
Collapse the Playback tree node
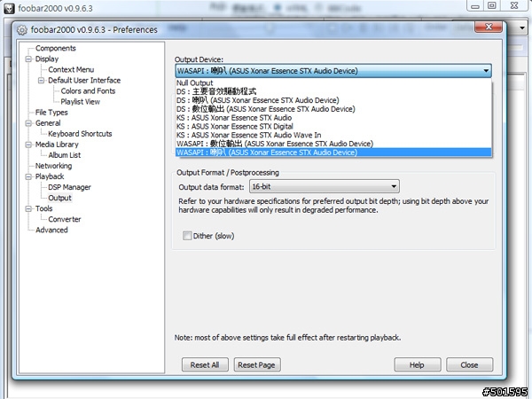pyautogui.click(x=28, y=176)
